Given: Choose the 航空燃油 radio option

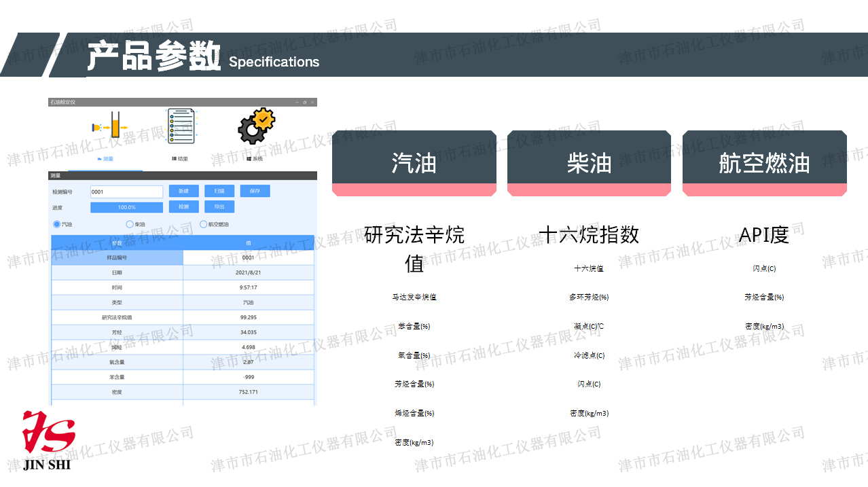Looking at the screenshot, I should click(x=204, y=224).
